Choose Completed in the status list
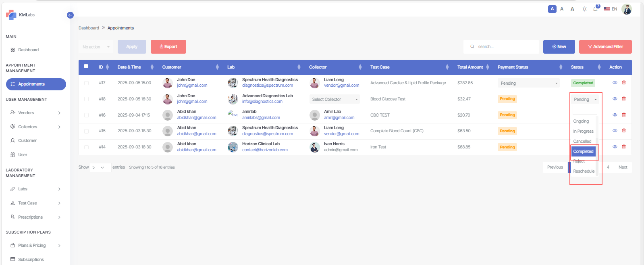Viewport: 644px width, 265px height. tap(583, 152)
